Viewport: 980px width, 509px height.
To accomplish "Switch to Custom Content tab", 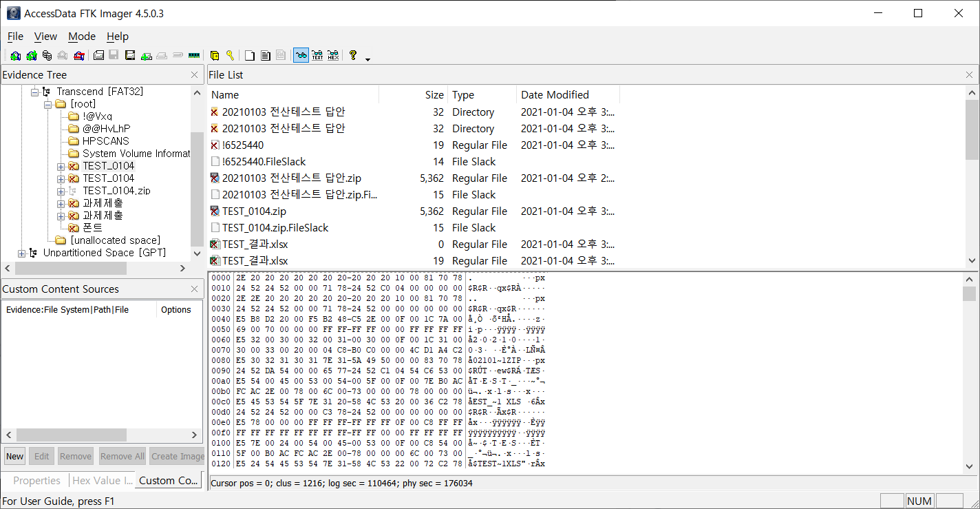I will tap(169, 481).
